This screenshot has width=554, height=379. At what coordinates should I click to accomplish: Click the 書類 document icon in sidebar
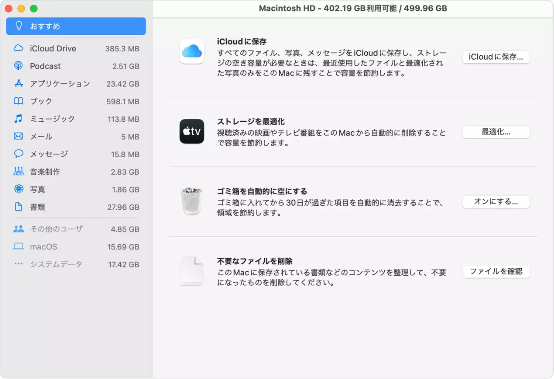(x=18, y=207)
